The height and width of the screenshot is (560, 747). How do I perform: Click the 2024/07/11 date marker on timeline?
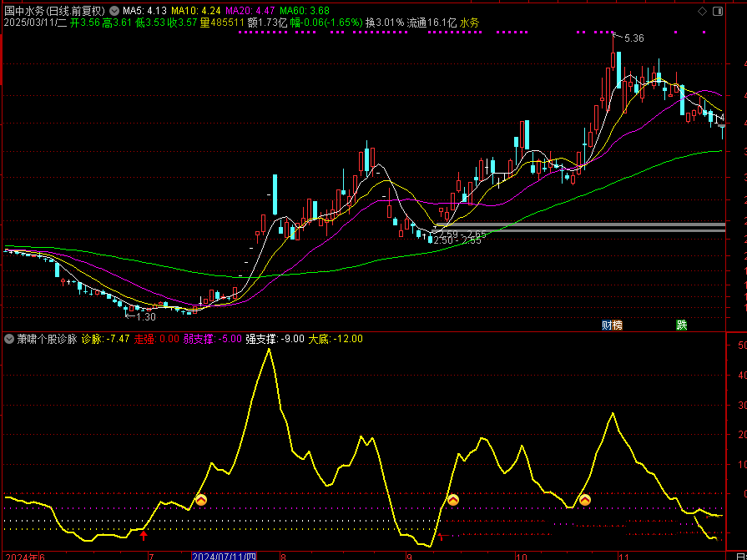[224, 555]
